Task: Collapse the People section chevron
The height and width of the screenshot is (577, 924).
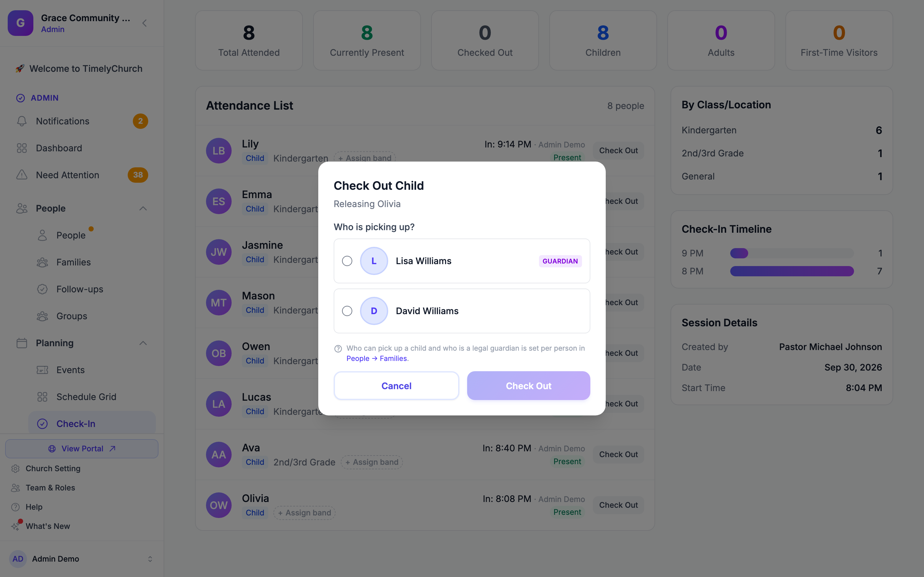Action: point(143,208)
